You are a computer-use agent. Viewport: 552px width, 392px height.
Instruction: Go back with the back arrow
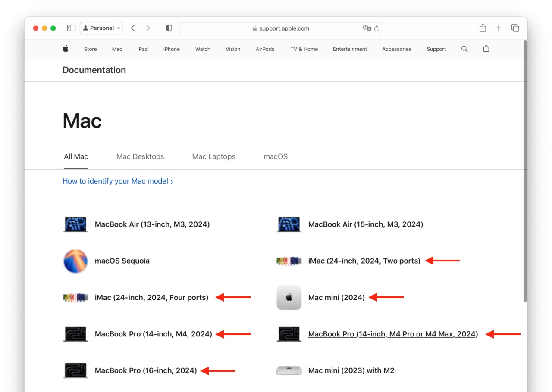pyautogui.click(x=133, y=28)
